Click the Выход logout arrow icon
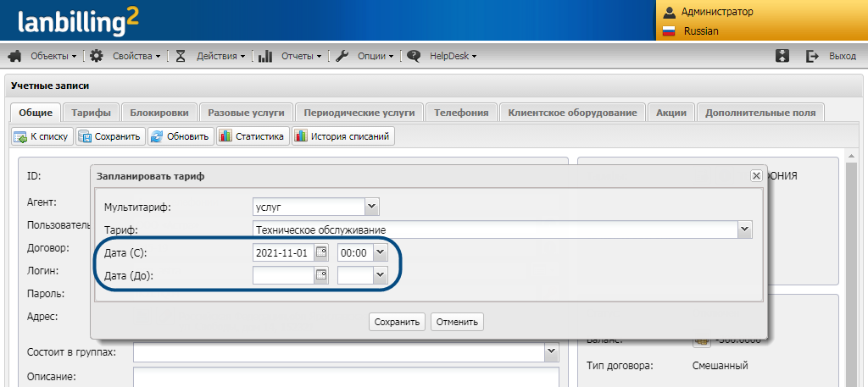 812,56
